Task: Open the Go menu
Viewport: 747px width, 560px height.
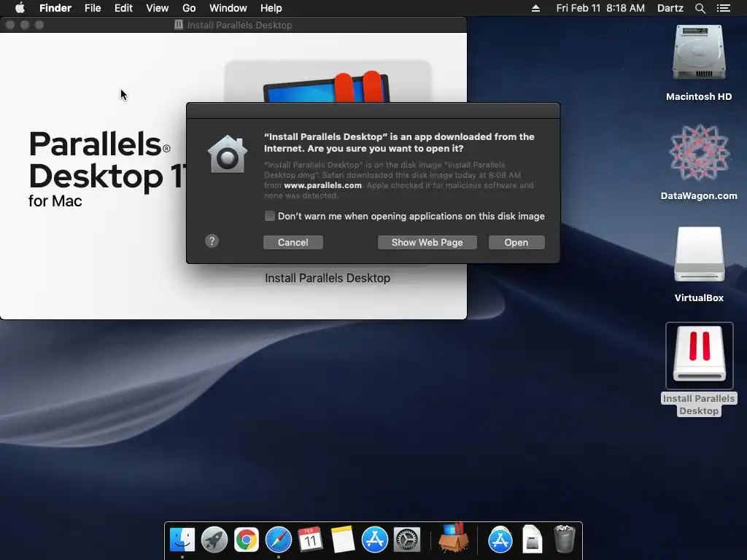Action: pos(189,8)
